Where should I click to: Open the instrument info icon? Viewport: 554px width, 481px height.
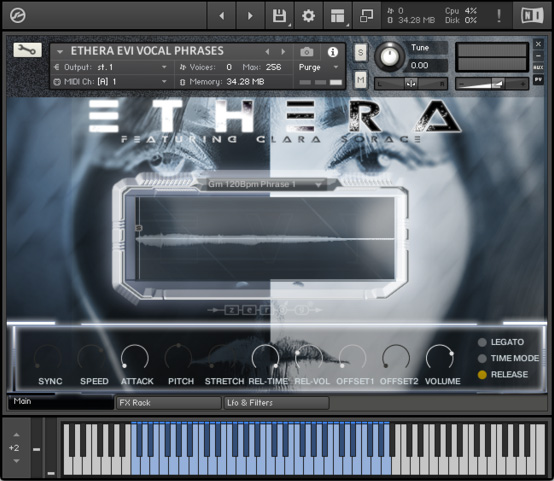332,52
